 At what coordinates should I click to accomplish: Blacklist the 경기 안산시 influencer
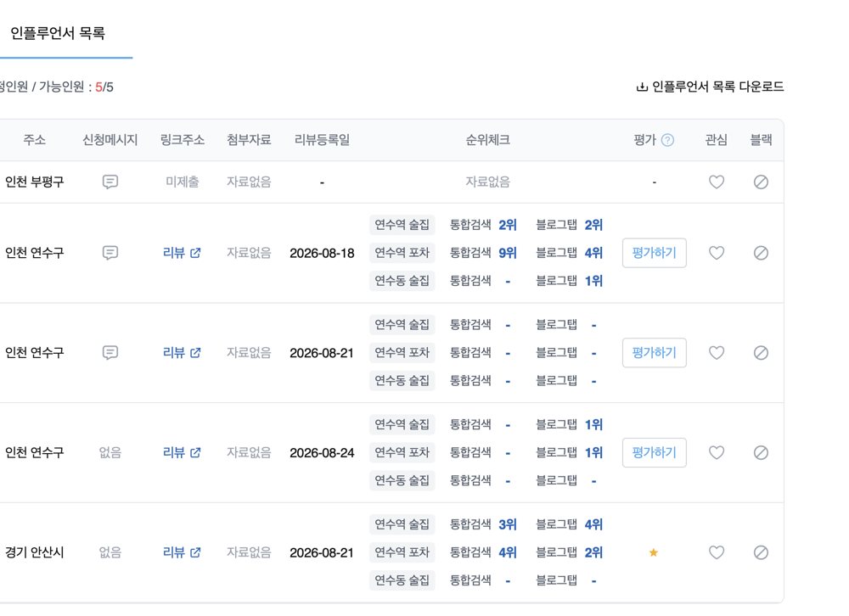coord(761,552)
